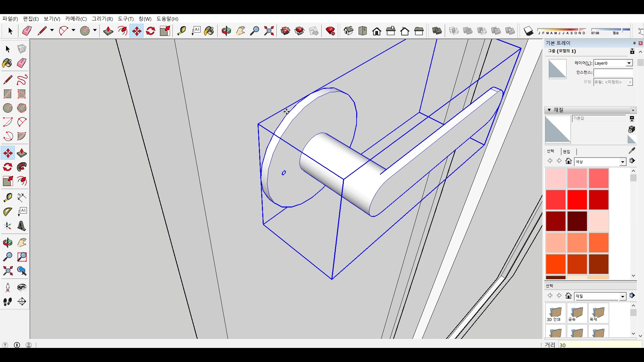The height and width of the screenshot is (362, 644).
Task: Open the 색상 material collection dropdown
Action: [x=623, y=162]
